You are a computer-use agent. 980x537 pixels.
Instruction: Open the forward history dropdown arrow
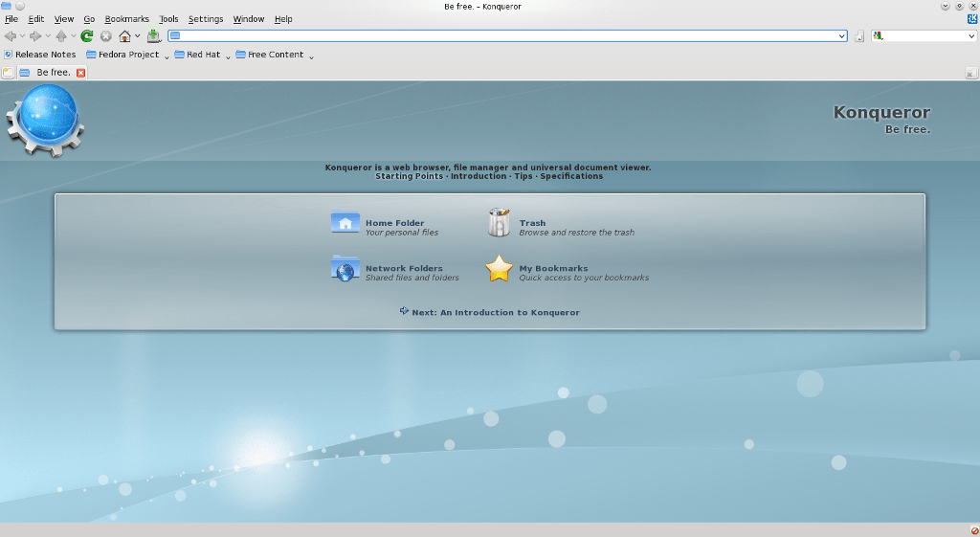[48, 36]
